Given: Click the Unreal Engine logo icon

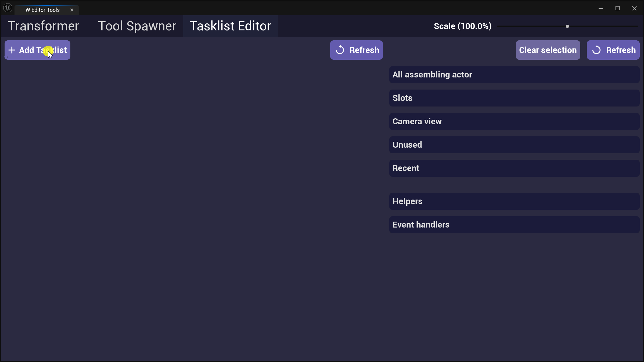Looking at the screenshot, I should 8,8.
